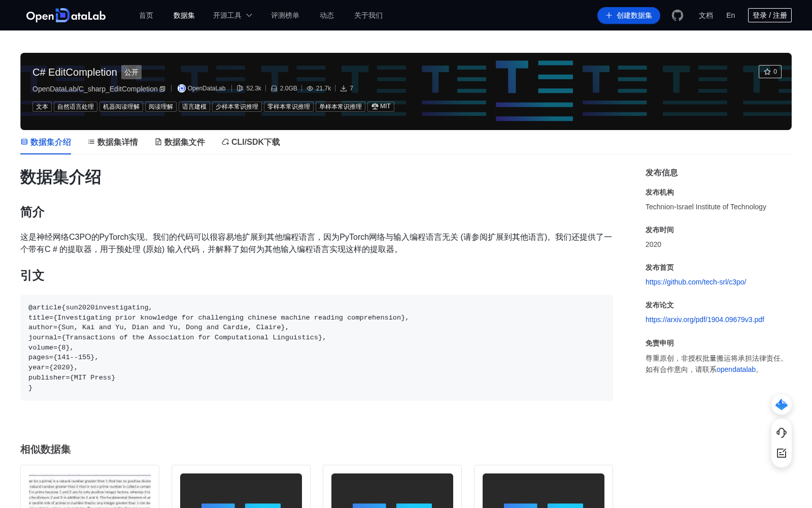Click the OpenDataLab publisher avatar

[181, 88]
